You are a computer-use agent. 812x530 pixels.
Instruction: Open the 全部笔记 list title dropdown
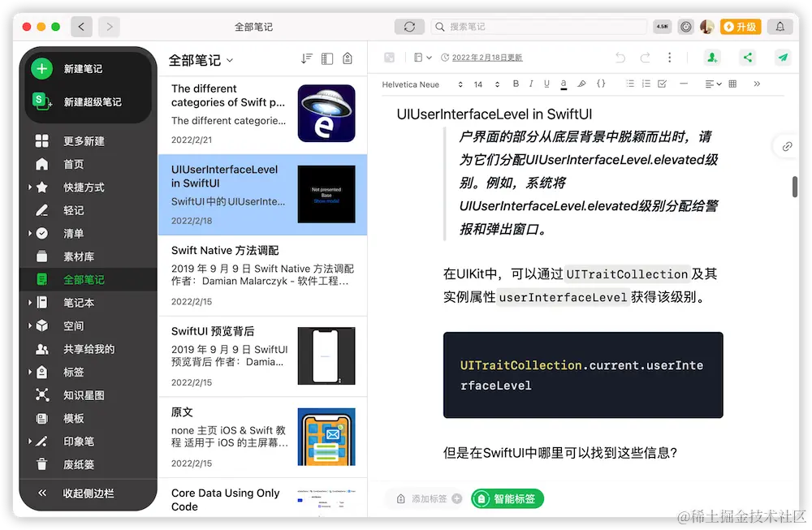coord(201,60)
